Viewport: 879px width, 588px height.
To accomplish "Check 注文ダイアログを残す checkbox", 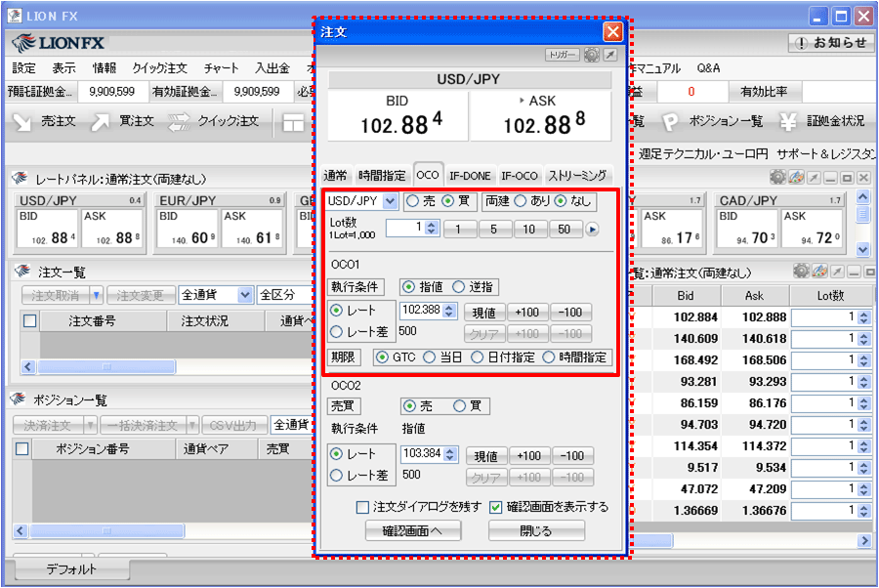I will coord(362,507).
